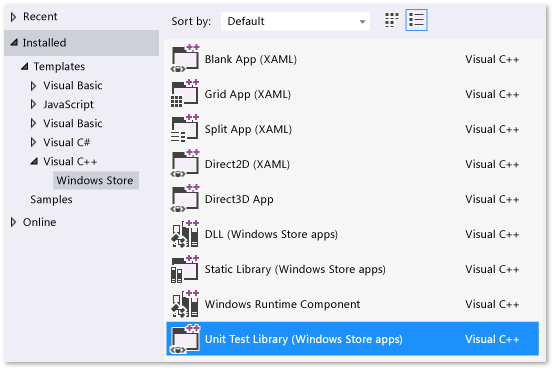
Task: Expand the Visual C# node arrow
Action: tap(34, 142)
